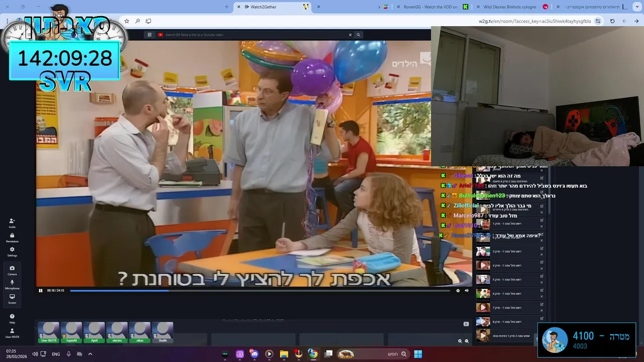Viewport: 644px width, 362px height.
Task: Zoom in playlist magnifier icon
Action: [x=460, y=341]
